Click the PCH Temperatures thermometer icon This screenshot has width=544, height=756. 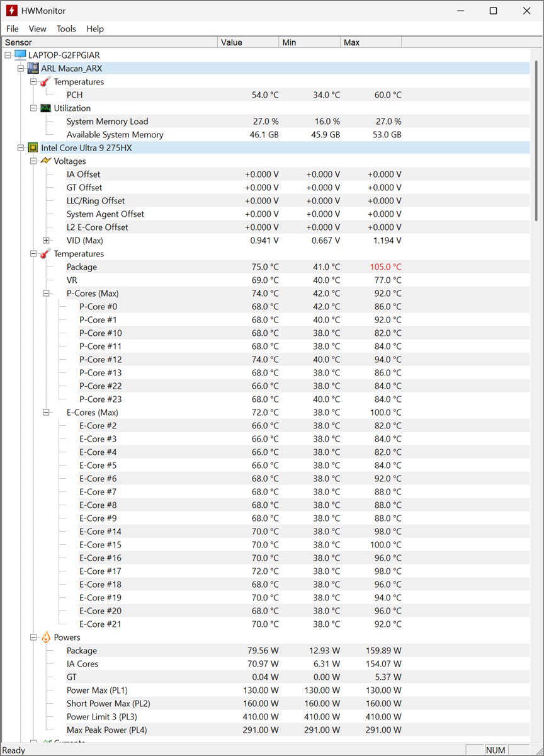pyautogui.click(x=45, y=82)
